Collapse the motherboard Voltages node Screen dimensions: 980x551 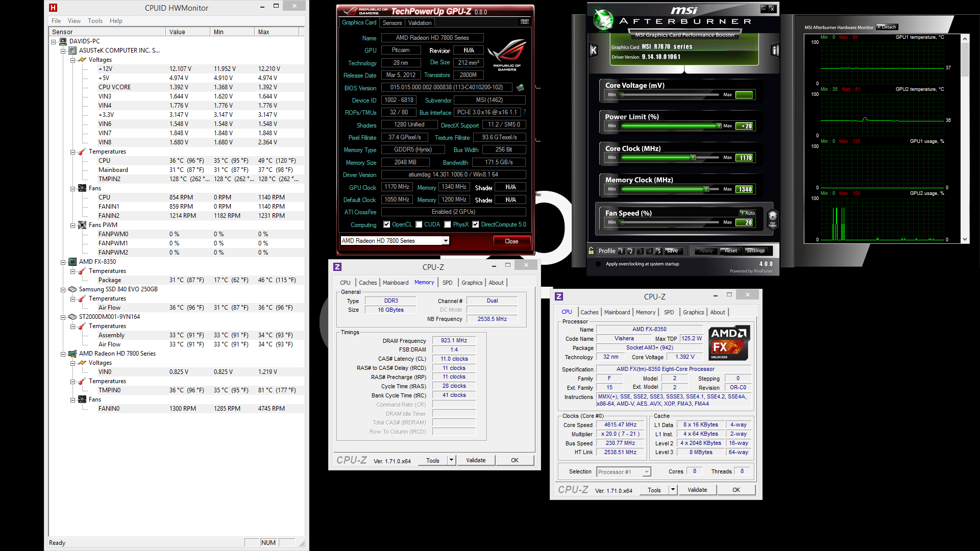(x=72, y=60)
